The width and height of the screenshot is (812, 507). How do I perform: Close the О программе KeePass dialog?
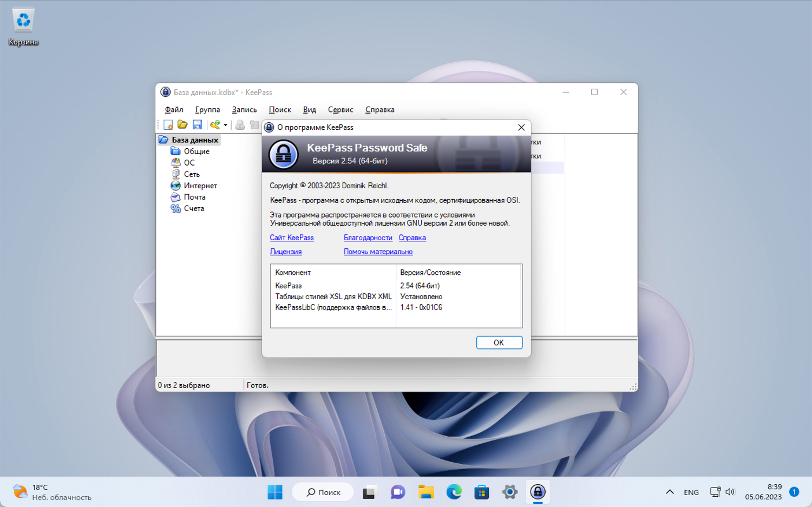tap(521, 127)
